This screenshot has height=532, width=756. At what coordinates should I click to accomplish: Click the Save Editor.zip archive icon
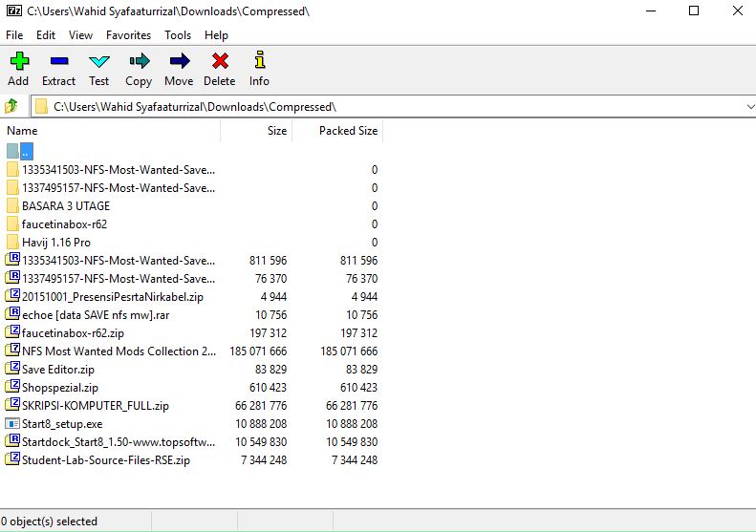(x=12, y=368)
